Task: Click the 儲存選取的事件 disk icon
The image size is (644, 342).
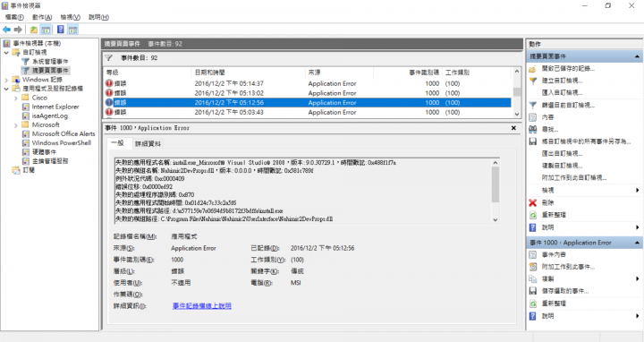Action: 533,291
